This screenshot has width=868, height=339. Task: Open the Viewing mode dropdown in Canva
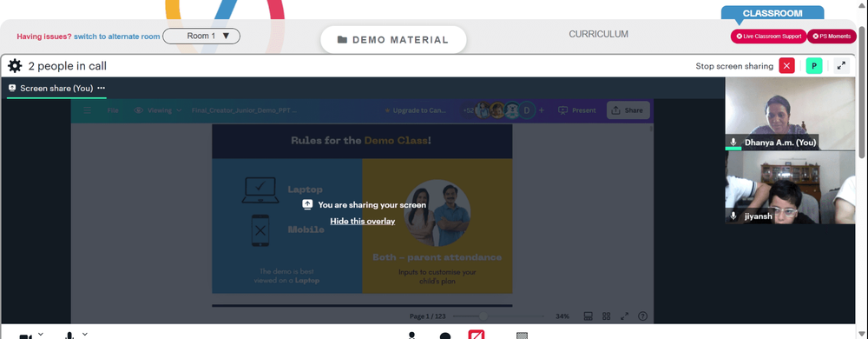158,110
